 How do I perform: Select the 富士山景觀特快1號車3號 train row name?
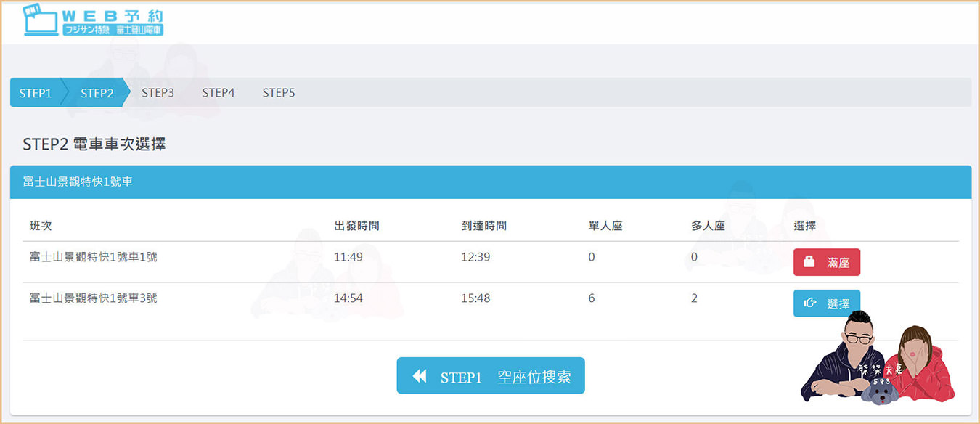93,298
